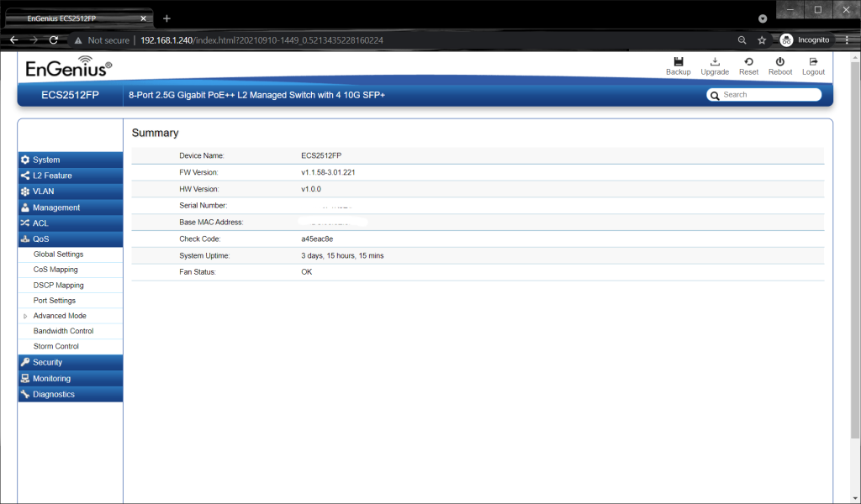Close the EnGenius ECS2512FP browser tab
861x504 pixels.
143,18
